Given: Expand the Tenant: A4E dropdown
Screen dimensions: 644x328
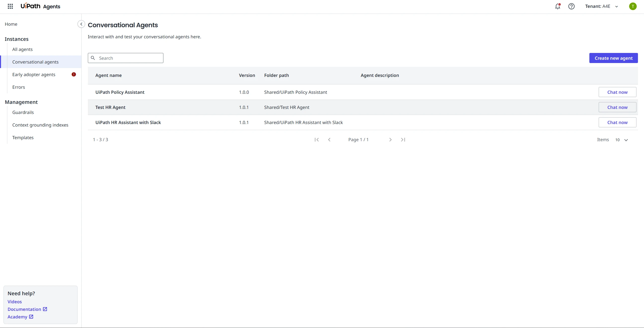Looking at the screenshot, I should (x=602, y=6).
